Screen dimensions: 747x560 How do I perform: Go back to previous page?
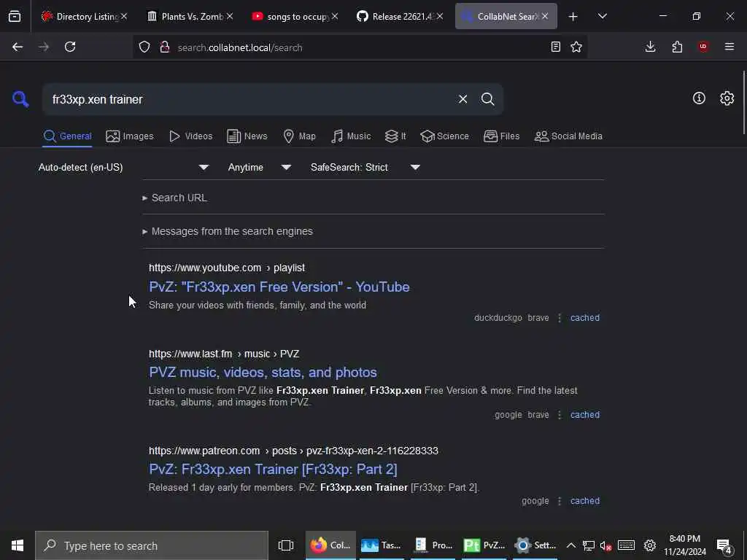(x=18, y=47)
